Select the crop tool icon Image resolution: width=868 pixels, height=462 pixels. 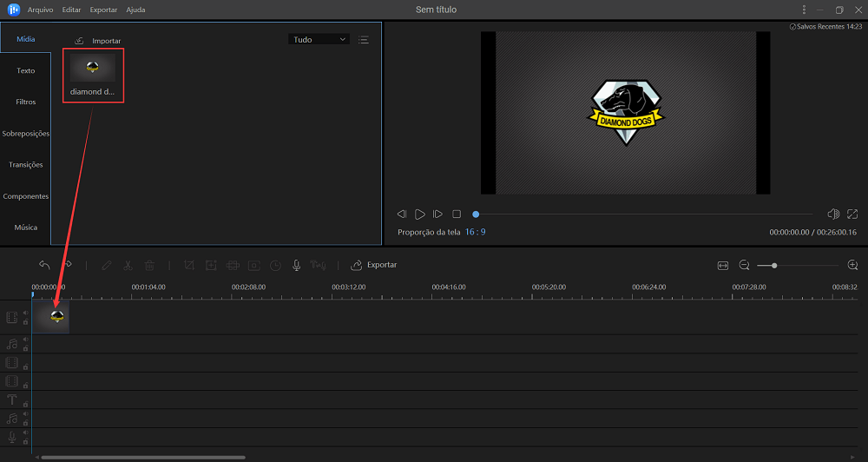tap(188, 265)
